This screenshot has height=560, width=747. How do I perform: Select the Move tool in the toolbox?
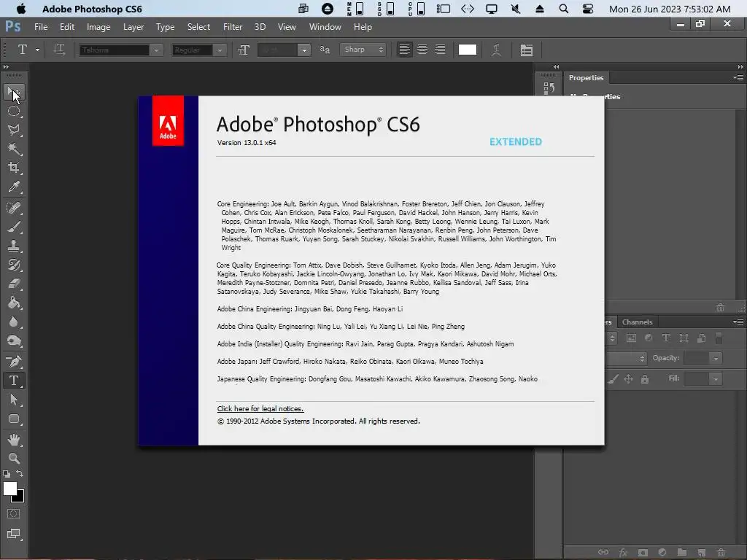click(14, 92)
